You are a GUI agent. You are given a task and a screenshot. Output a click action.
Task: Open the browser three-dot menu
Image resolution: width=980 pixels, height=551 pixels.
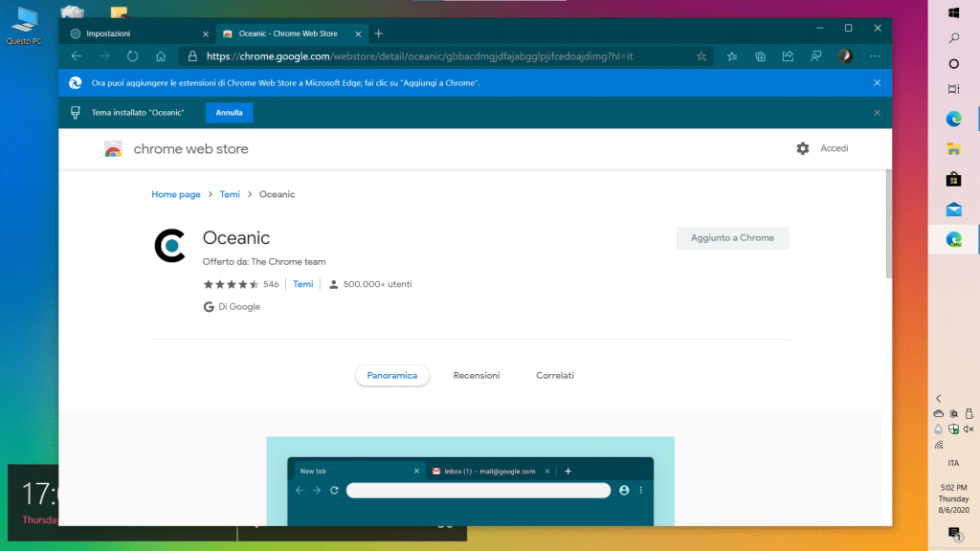[x=875, y=56]
